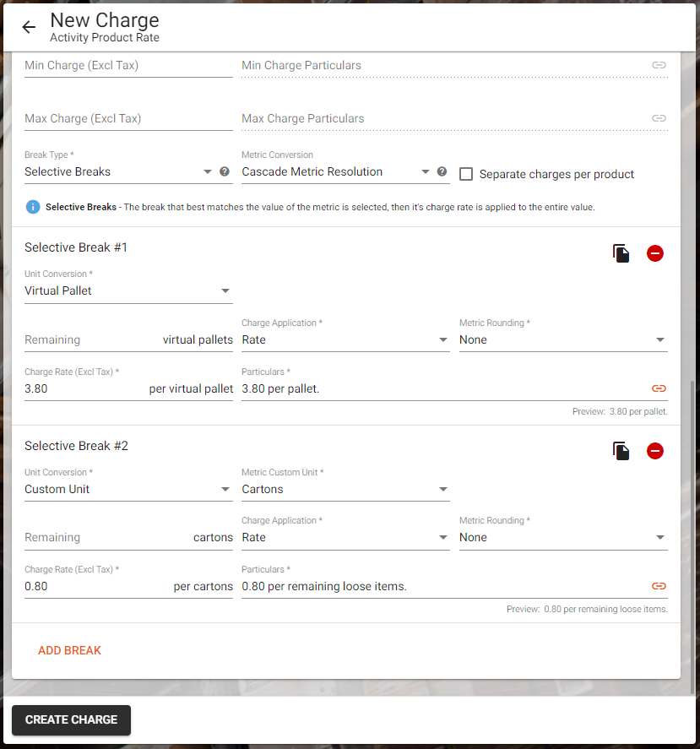700x749 pixels.
Task: Open Metric Rounding dropdown in Break #1
Action: pyautogui.click(x=563, y=340)
